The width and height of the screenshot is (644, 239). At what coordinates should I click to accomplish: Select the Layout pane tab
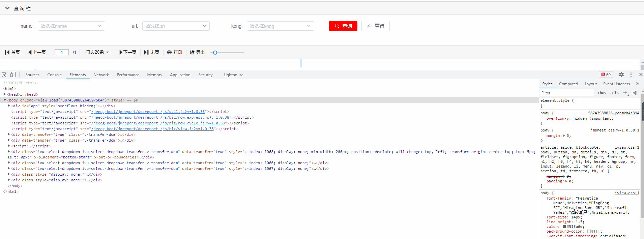tap(591, 84)
